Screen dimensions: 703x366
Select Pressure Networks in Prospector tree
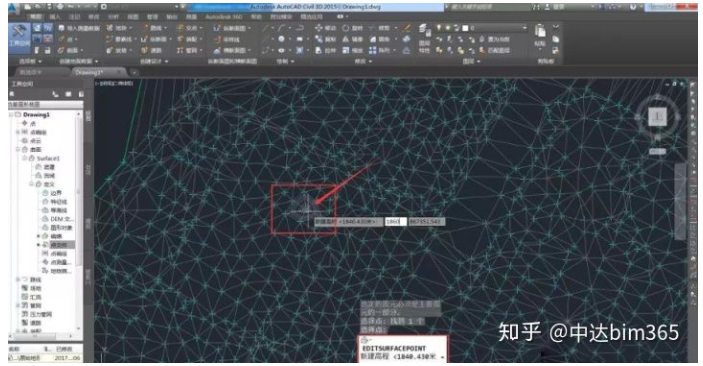tap(41, 314)
